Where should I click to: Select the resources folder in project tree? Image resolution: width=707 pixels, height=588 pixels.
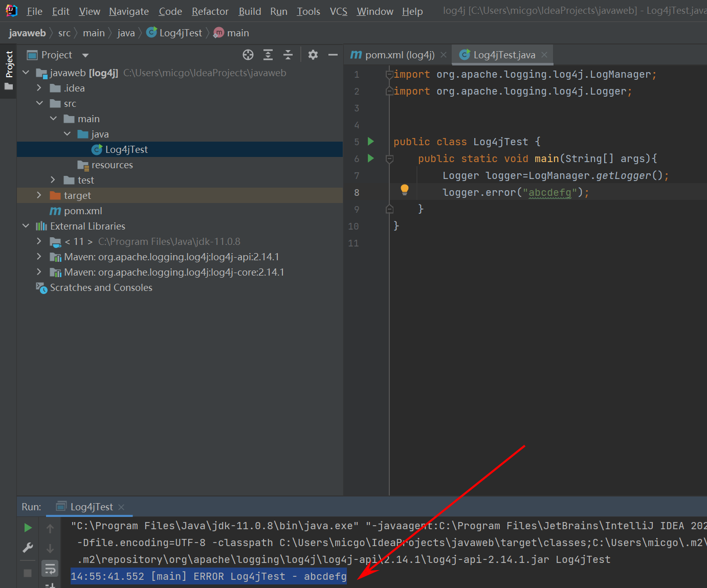coord(180,165)
